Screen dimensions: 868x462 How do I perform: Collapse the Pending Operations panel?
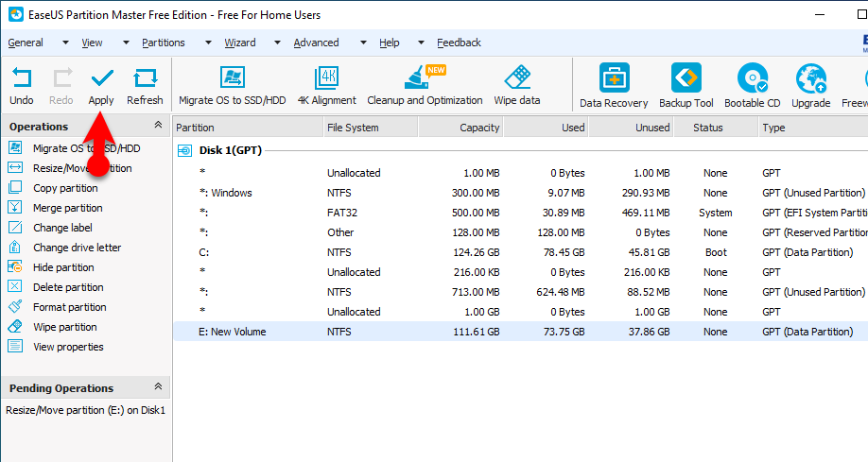(x=158, y=387)
